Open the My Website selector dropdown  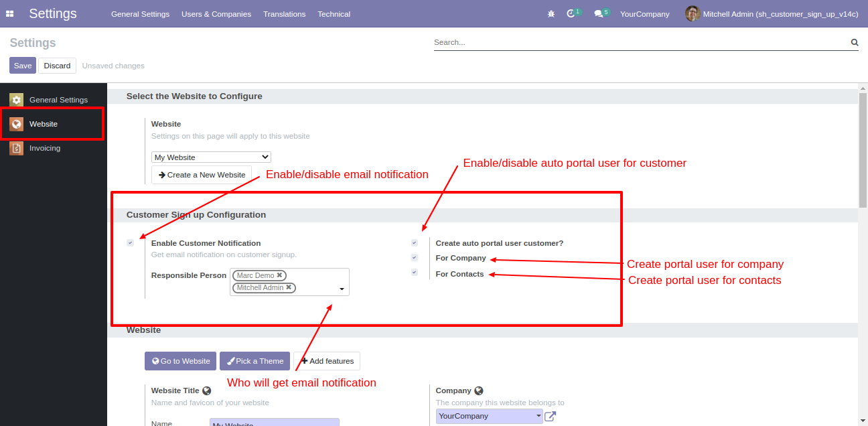pyautogui.click(x=211, y=157)
